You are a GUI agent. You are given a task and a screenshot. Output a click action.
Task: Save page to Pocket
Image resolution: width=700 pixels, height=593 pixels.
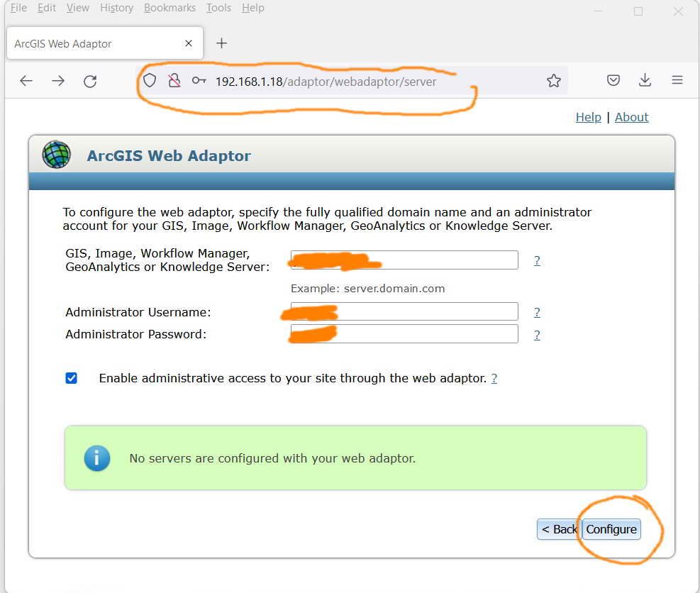click(x=613, y=80)
